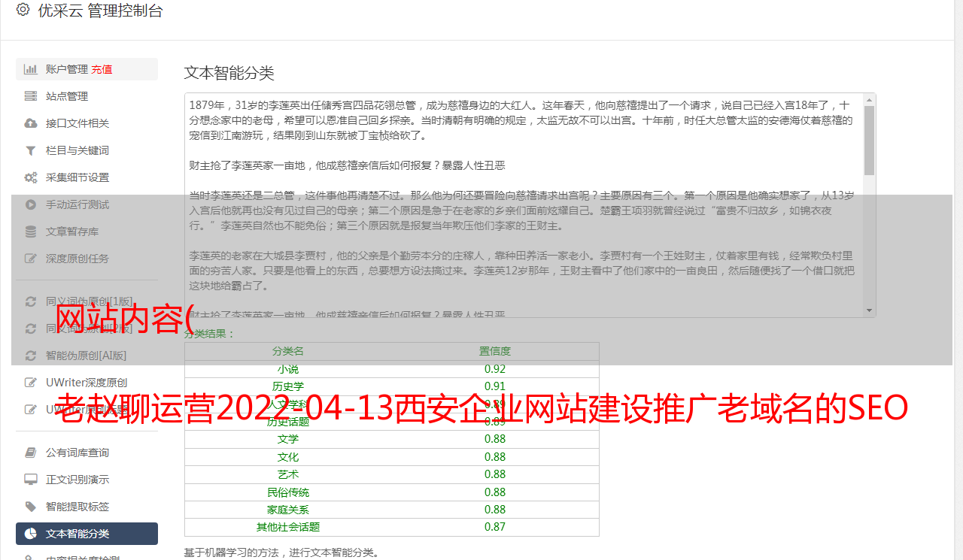Click the book icon for 公有词库查询

pos(31,453)
